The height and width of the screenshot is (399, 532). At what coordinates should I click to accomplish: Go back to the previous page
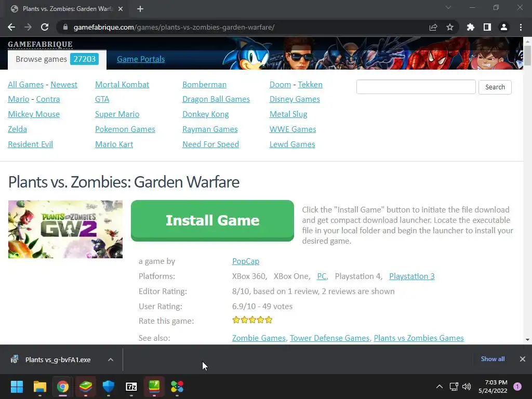(x=11, y=27)
